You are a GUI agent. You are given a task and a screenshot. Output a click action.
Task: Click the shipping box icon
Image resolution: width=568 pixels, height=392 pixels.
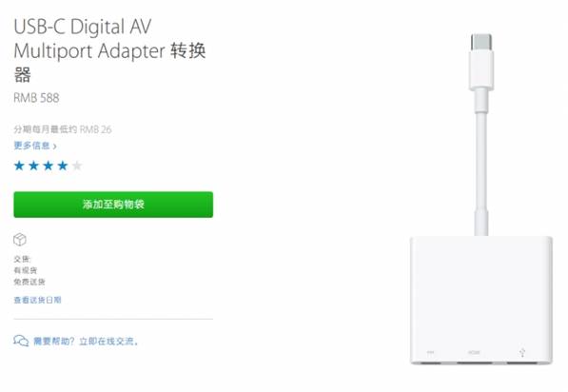point(20,240)
